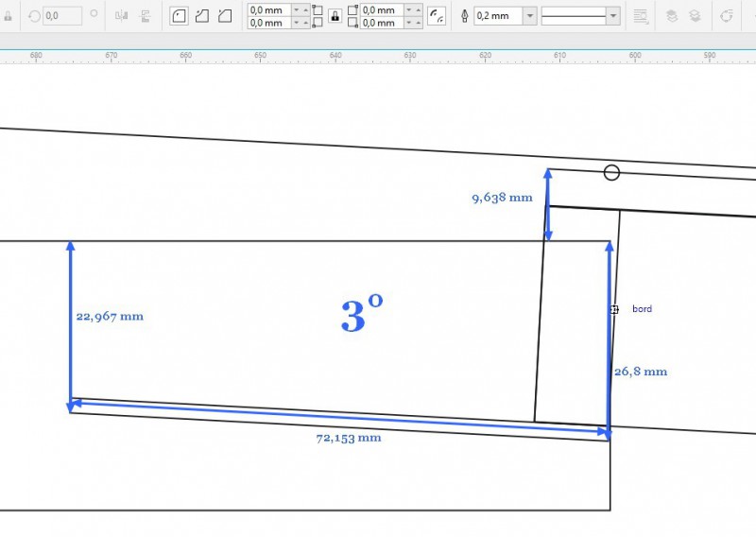Click the relative corner scaling icon
This screenshot has height=537, width=756.
click(x=437, y=16)
